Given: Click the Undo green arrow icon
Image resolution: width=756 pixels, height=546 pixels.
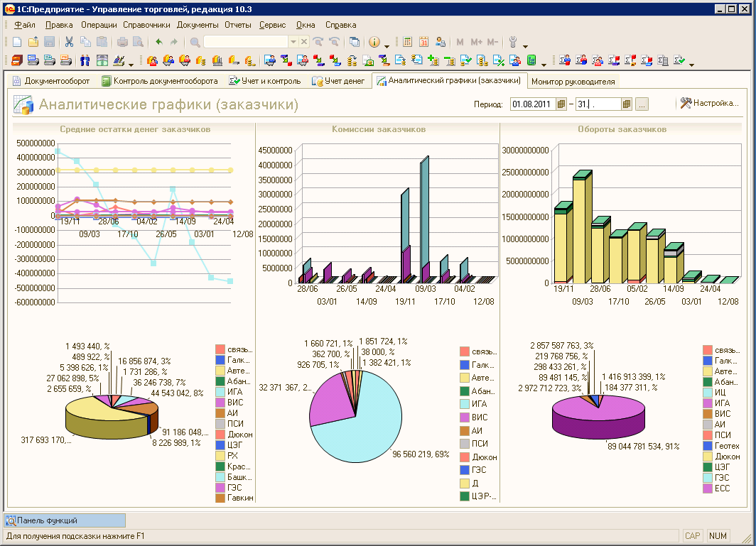Looking at the screenshot, I should (158, 42).
